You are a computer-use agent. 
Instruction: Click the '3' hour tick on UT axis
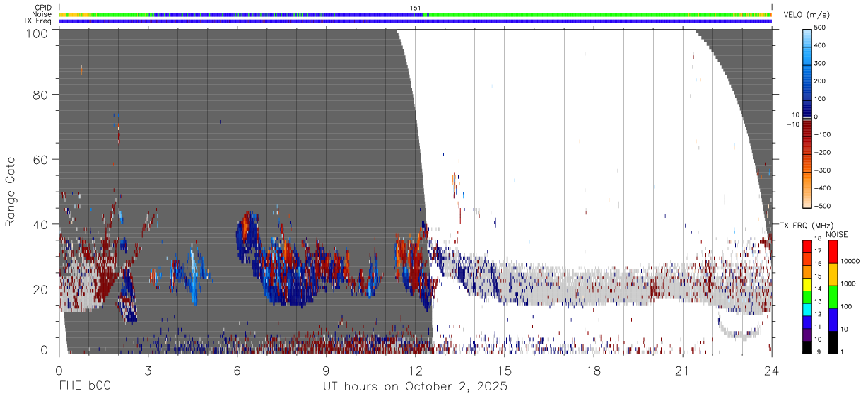tap(148, 371)
